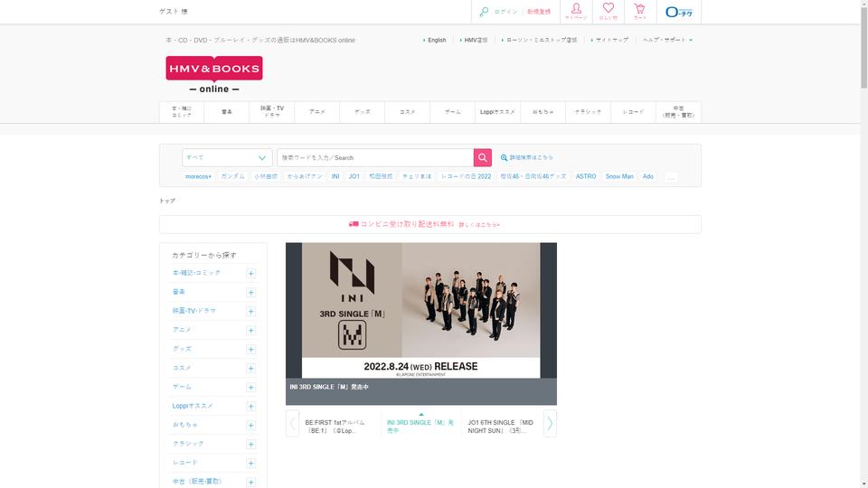Open the Anime tab in the main navigation
The image size is (868, 488).
[x=317, y=112]
